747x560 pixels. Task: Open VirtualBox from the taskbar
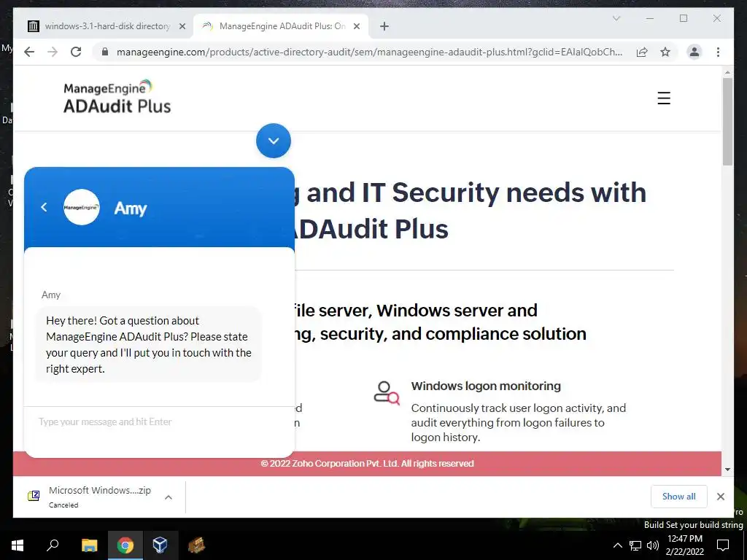(160, 545)
